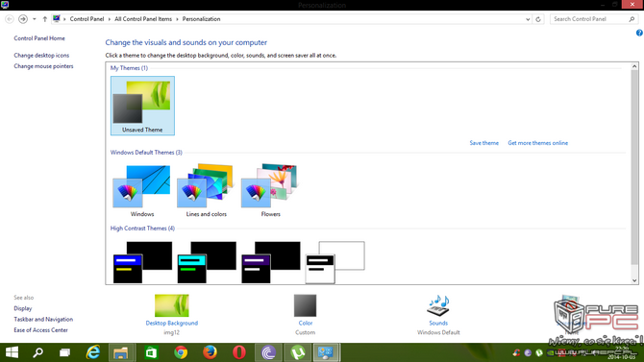Viewport: 644px width, 362px height.
Task: Open the recent locations dropdown arrow
Action: click(x=34, y=19)
